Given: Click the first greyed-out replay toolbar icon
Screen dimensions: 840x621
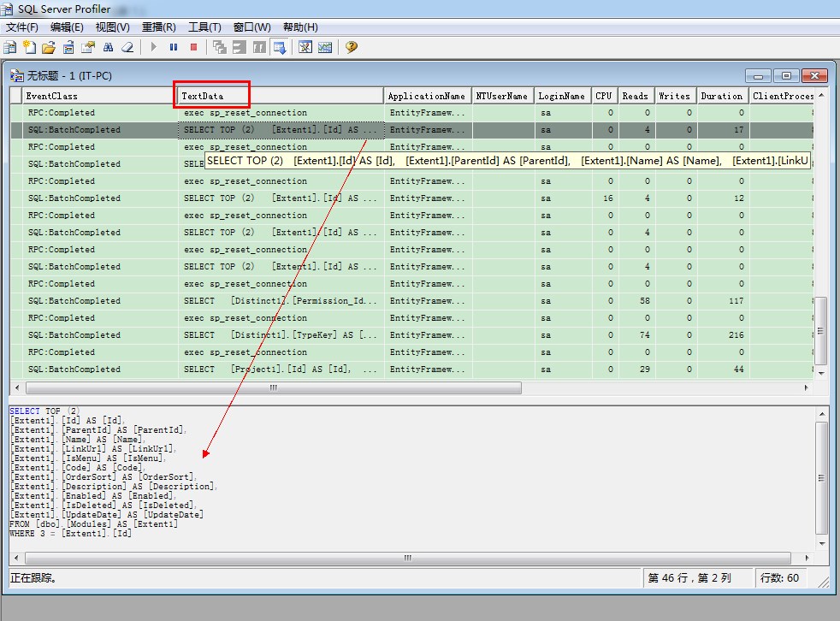Looking at the screenshot, I should pos(220,48).
